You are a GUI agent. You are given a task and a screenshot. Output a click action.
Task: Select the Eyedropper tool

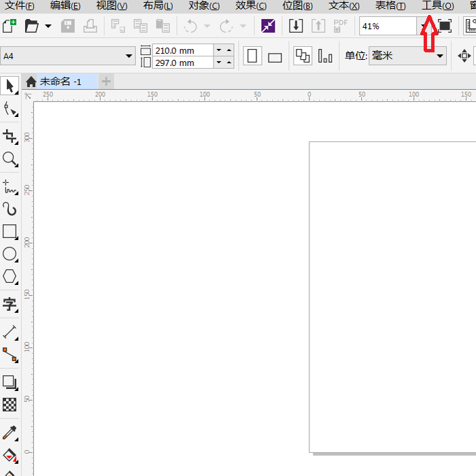pos(10,432)
